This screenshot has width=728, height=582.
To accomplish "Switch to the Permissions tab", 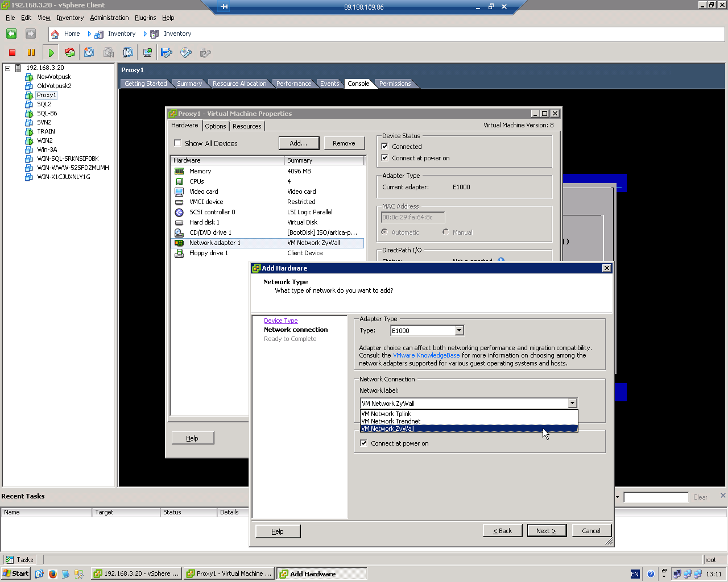I will pyautogui.click(x=395, y=84).
